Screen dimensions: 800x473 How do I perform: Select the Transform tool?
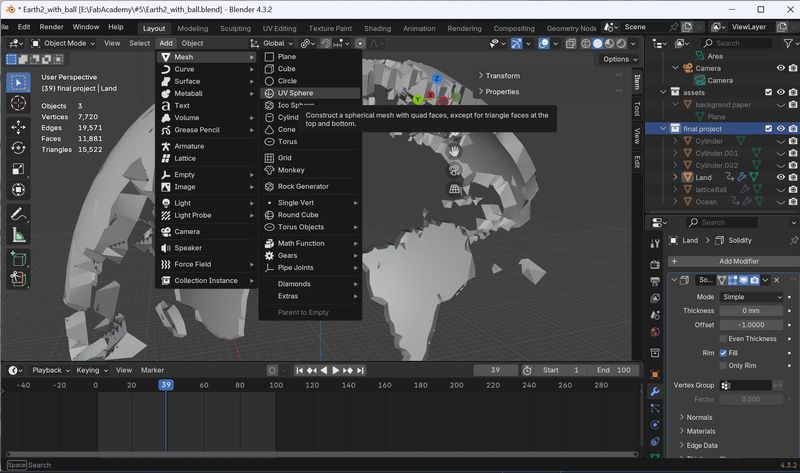click(18, 190)
